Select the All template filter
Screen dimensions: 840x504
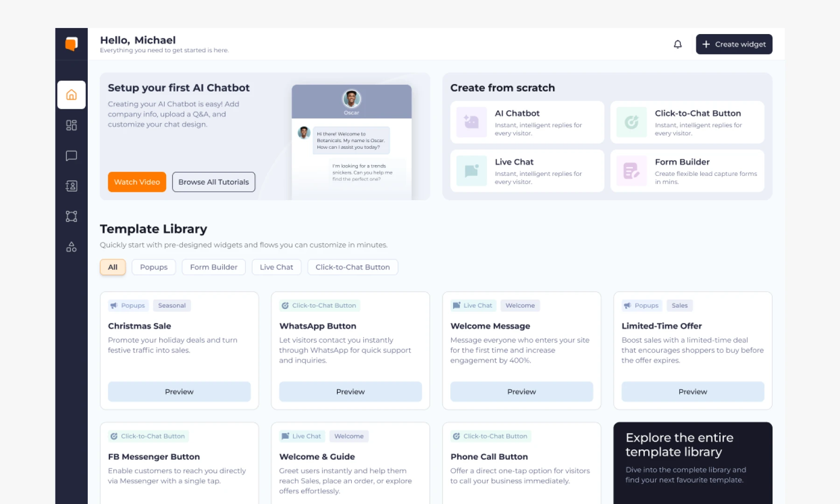point(112,267)
